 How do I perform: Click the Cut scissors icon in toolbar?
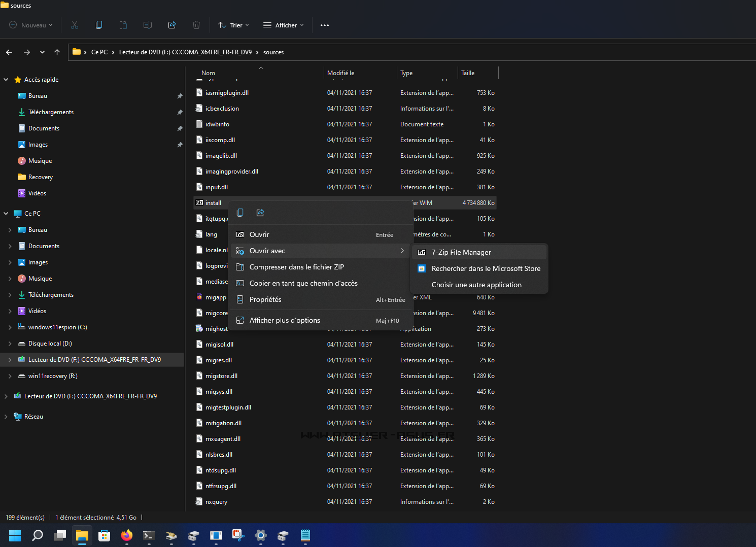tap(75, 25)
